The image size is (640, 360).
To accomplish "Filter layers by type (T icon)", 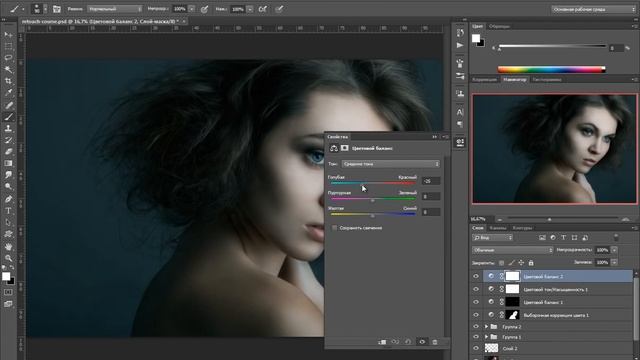I will click(563, 238).
